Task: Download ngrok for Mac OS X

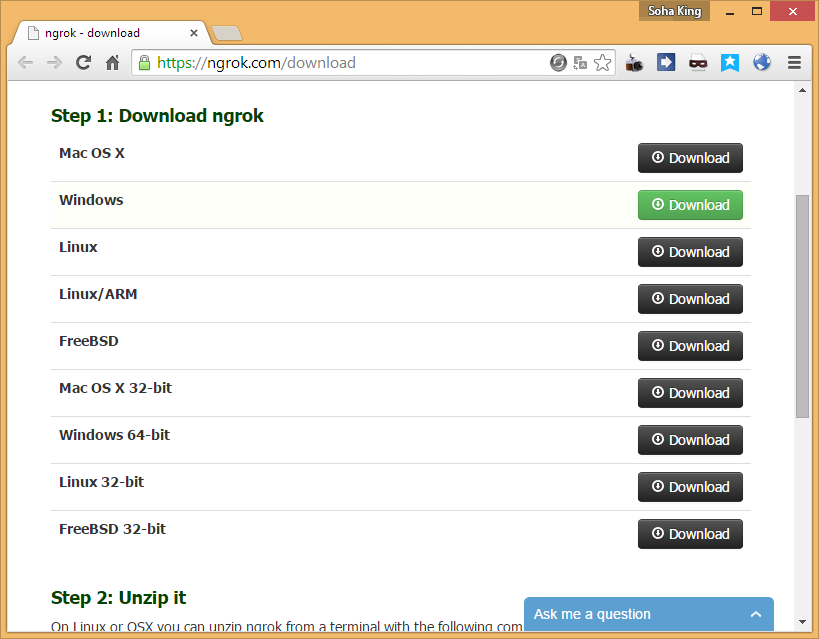Action: click(690, 158)
